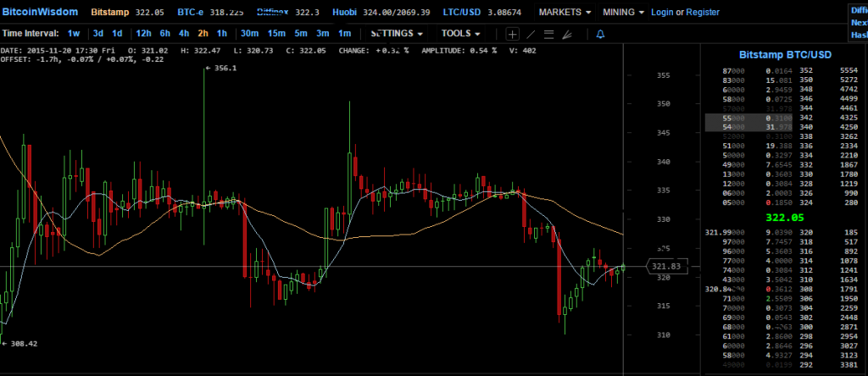Set time interval to 30m

[x=250, y=34]
